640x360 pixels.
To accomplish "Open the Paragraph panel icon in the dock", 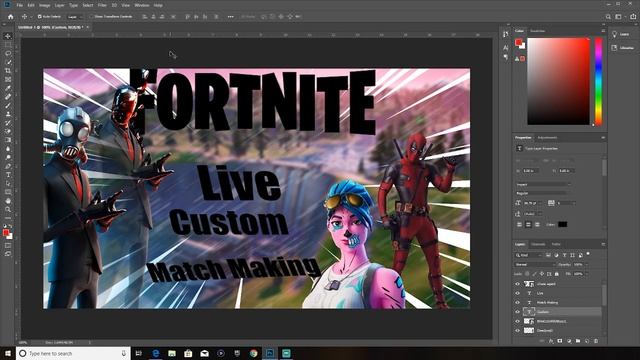I will 506,57.
